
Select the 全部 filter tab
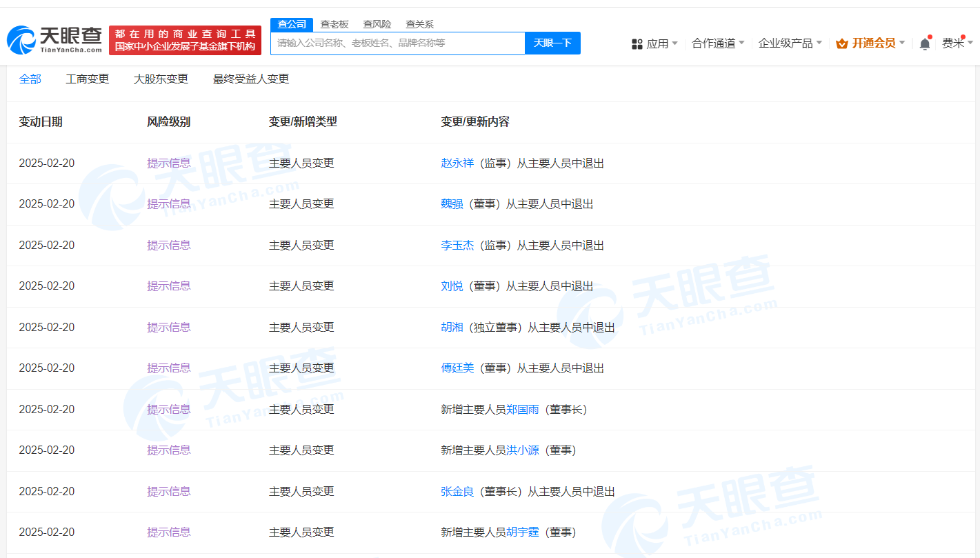click(30, 79)
